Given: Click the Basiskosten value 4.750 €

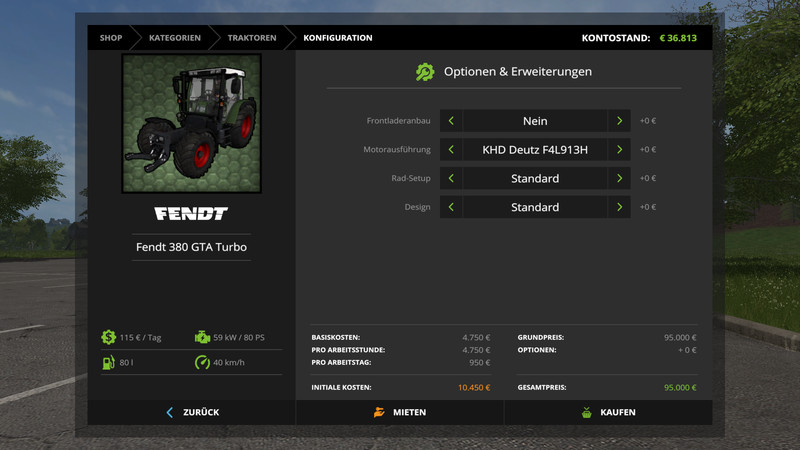Looking at the screenshot, I should (x=476, y=337).
